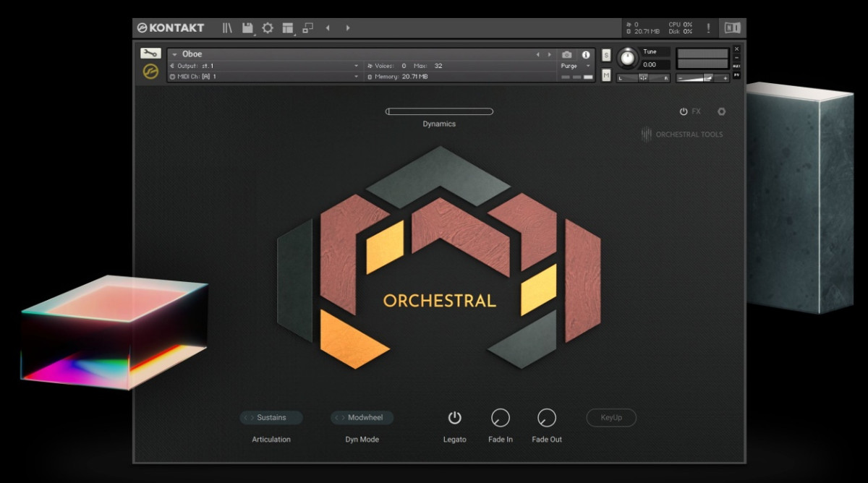Screen dimensions: 868x483
Task: Click the NI logo button
Action: click(x=733, y=28)
